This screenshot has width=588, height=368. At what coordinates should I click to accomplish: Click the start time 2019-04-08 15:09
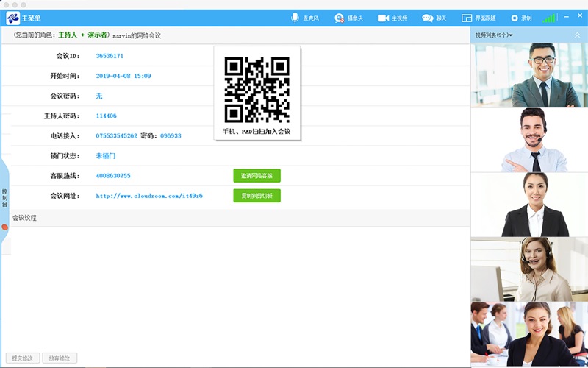click(123, 76)
